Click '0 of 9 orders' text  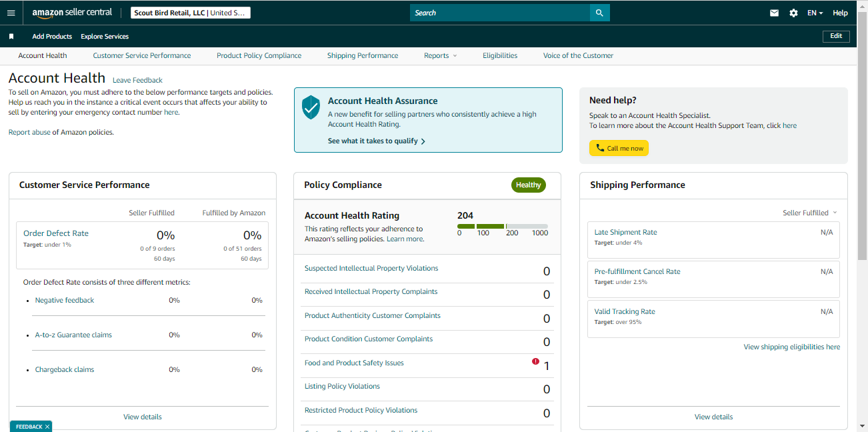click(x=157, y=249)
